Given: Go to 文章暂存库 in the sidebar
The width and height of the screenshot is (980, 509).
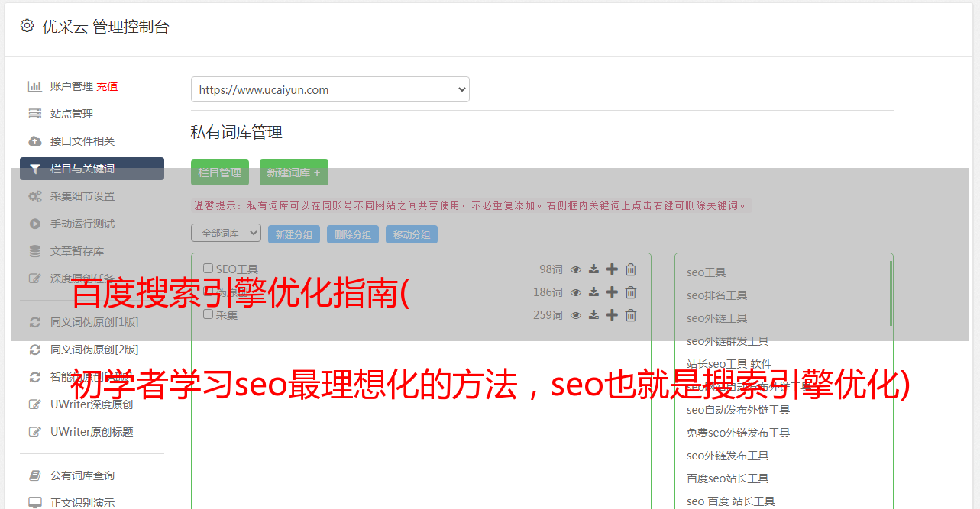Looking at the screenshot, I should [77, 251].
